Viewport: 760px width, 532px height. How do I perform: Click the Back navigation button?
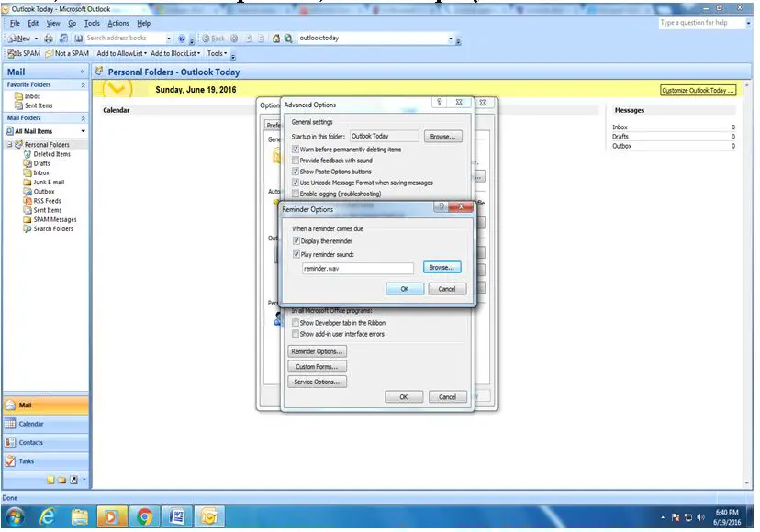(213, 39)
